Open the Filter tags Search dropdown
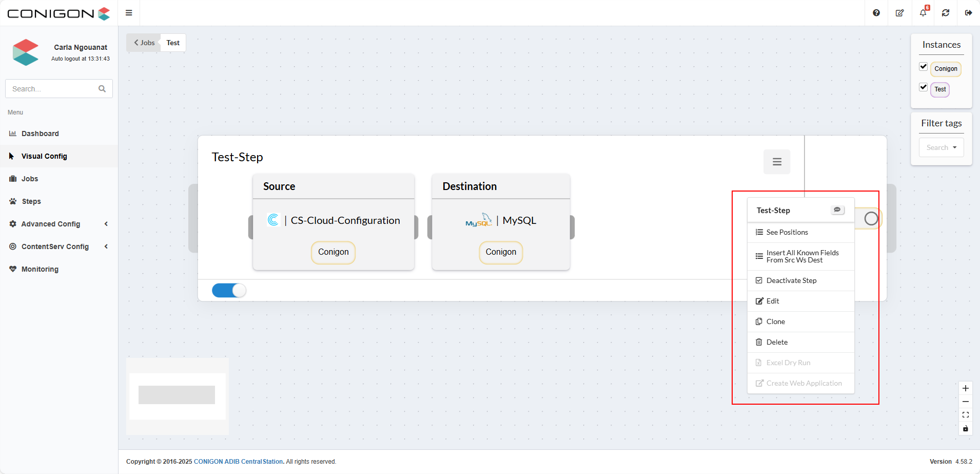The image size is (980, 474). [941, 147]
